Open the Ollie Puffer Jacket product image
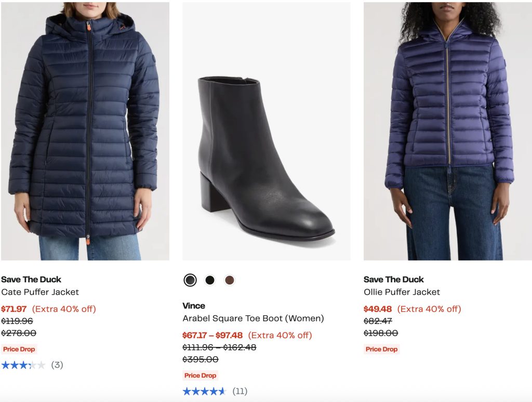The image size is (532, 402). click(x=447, y=130)
